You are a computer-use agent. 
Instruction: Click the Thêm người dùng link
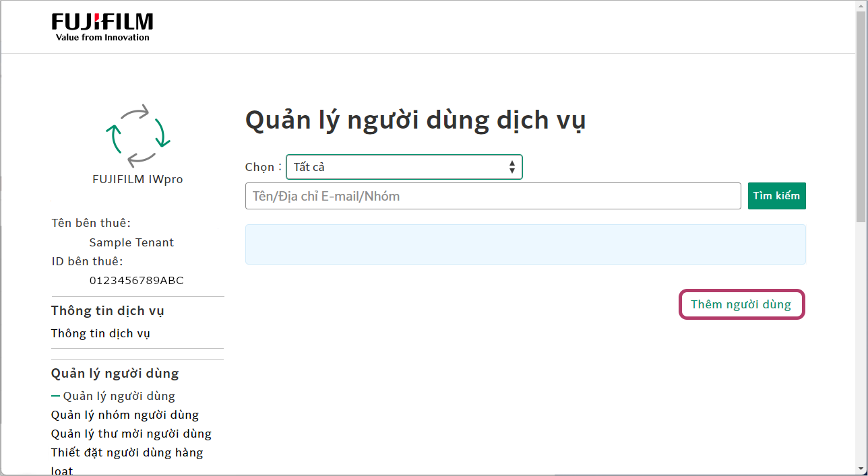coord(741,304)
